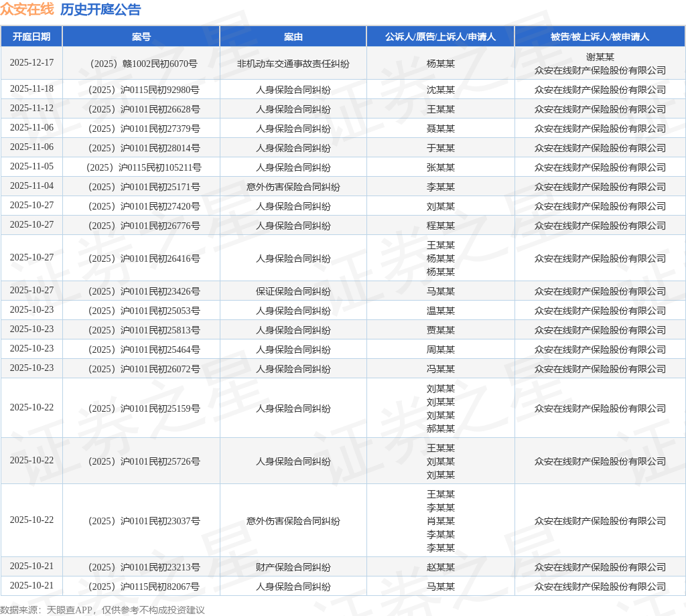Click plaintiff 温某某
Viewport: 686px width, 616px height.
click(441, 311)
